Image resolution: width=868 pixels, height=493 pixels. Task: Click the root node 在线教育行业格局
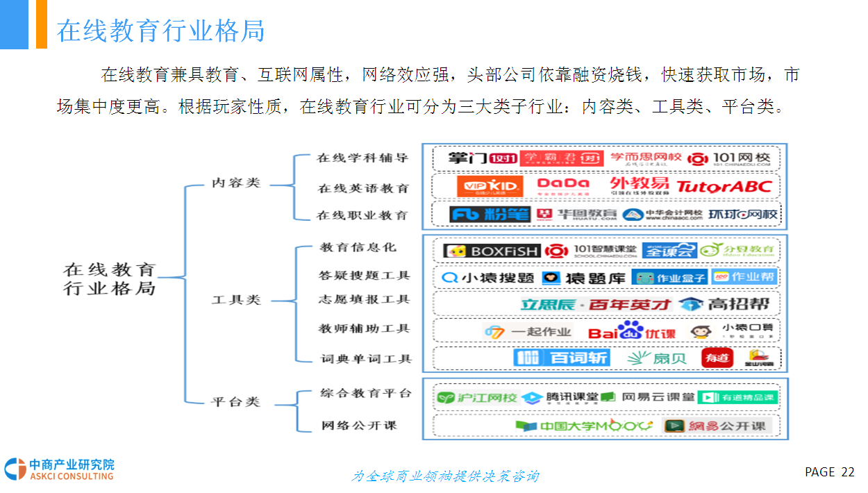coord(110,279)
